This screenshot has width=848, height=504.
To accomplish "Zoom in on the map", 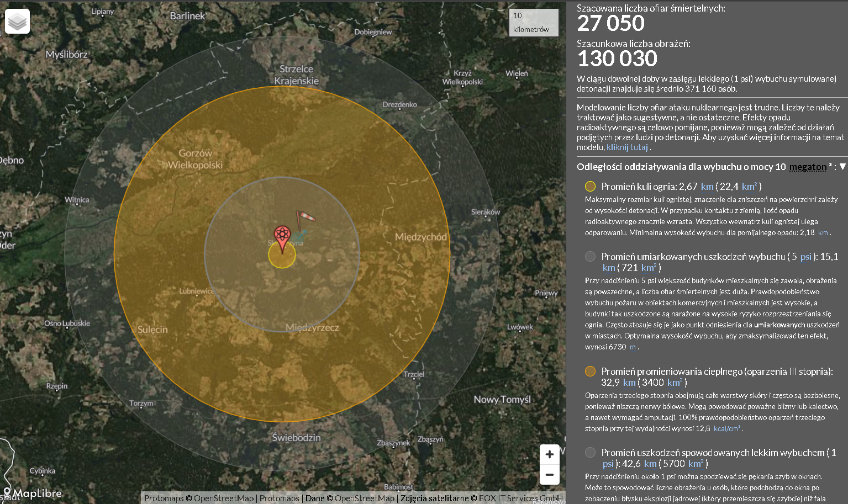I will pyautogui.click(x=549, y=454).
